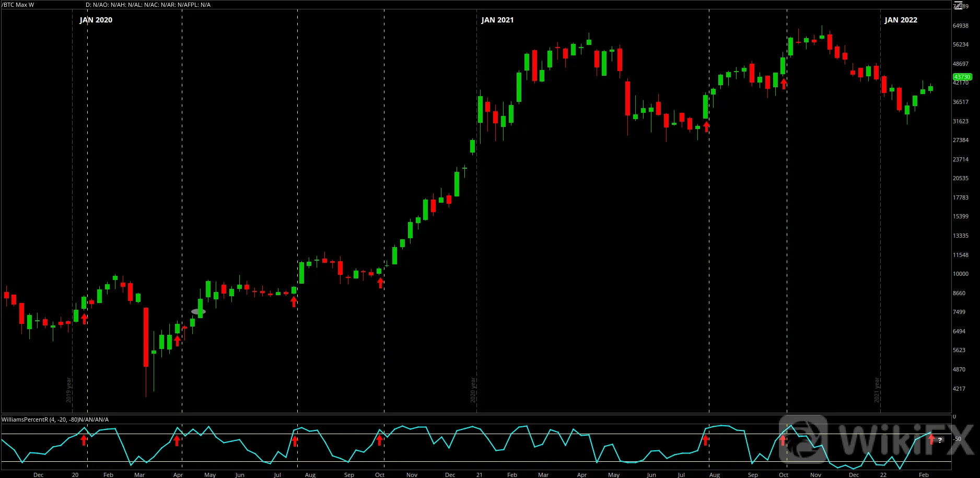Select the red arrow under the October 2021 candle
The image size is (980, 478).
coord(784,84)
